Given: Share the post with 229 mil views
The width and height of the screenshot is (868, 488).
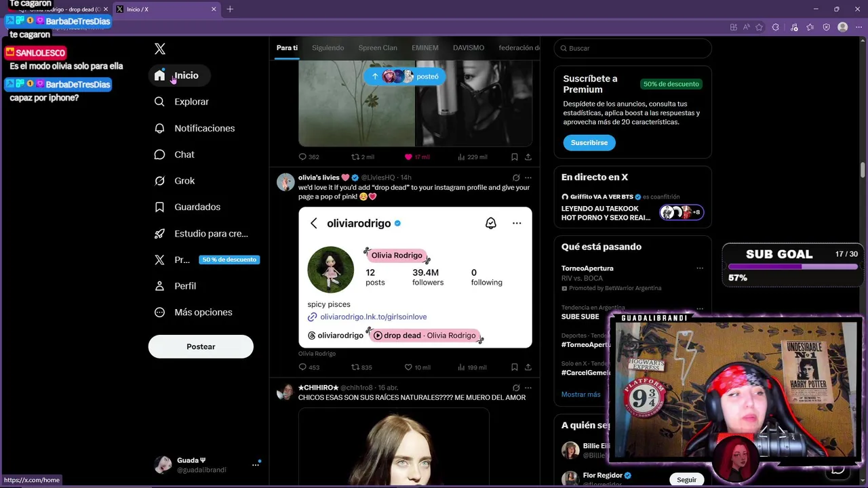Looking at the screenshot, I should 528,157.
